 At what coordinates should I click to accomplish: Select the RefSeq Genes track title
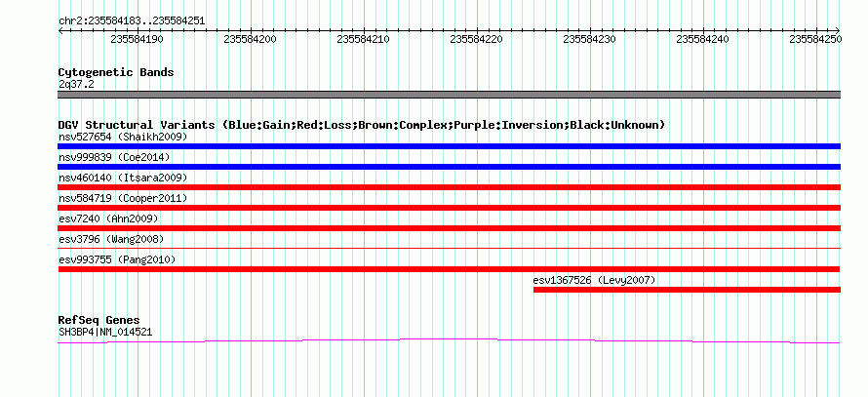pyautogui.click(x=99, y=320)
